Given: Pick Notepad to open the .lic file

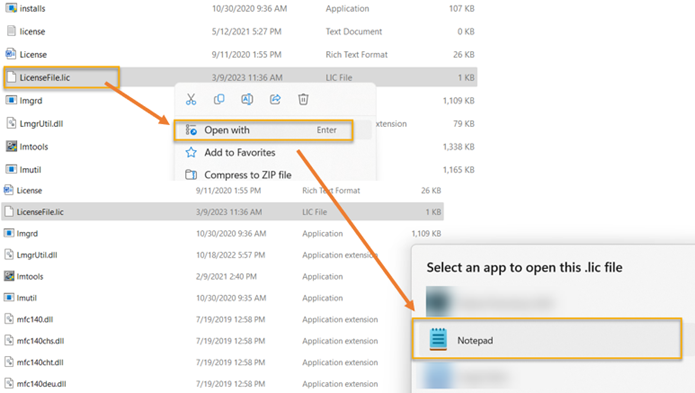Looking at the screenshot, I should 547,339.
